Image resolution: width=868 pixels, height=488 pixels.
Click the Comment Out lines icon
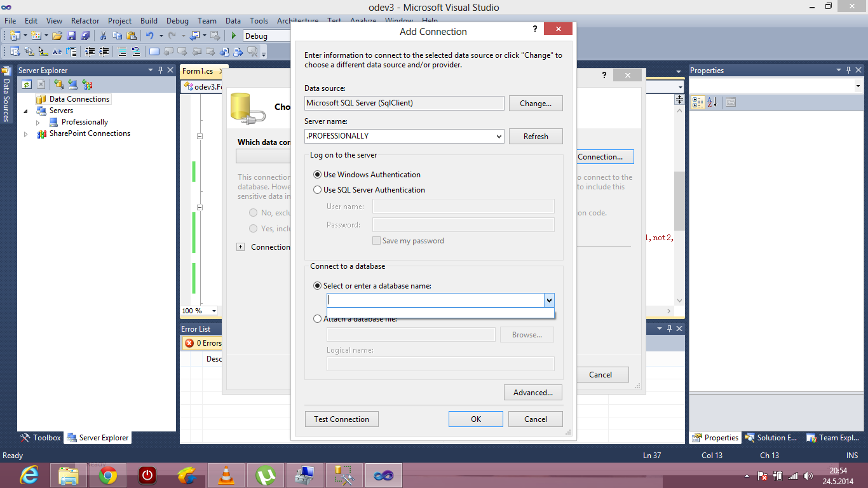point(121,51)
